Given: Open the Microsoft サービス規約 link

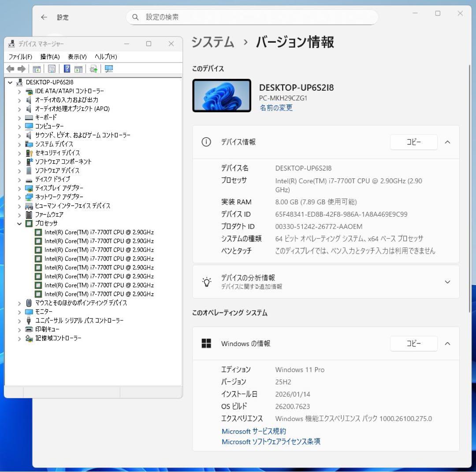Looking at the screenshot, I should point(253,431).
